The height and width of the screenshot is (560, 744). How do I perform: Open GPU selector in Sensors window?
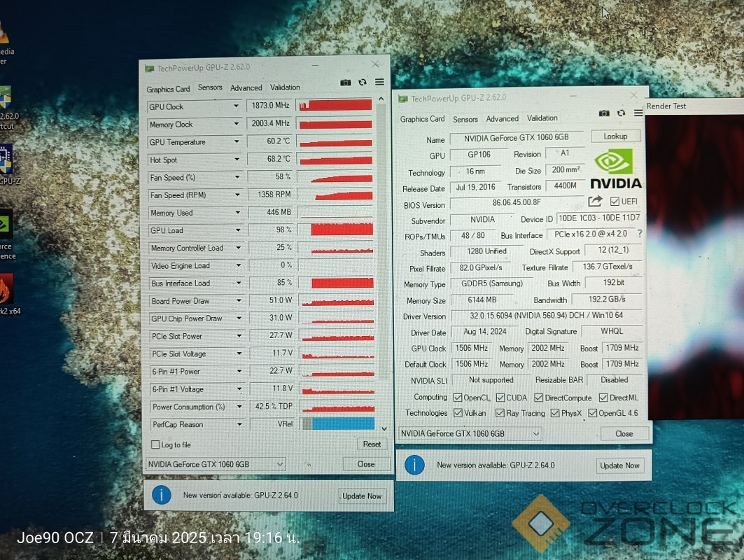pyautogui.click(x=215, y=464)
